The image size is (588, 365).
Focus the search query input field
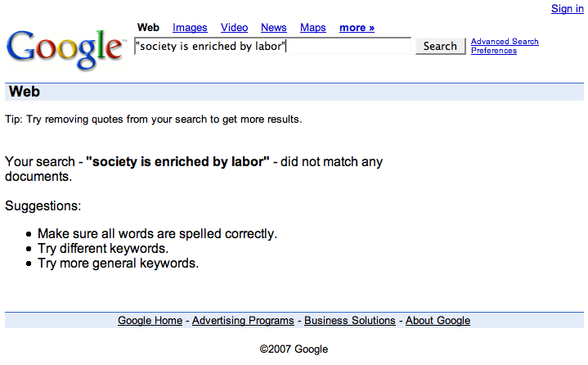coord(272,46)
